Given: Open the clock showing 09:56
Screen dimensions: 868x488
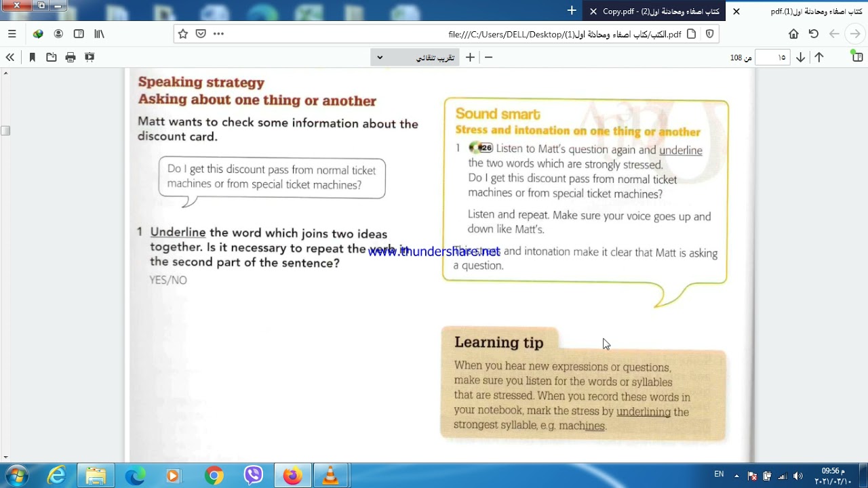Looking at the screenshot, I should [833, 476].
